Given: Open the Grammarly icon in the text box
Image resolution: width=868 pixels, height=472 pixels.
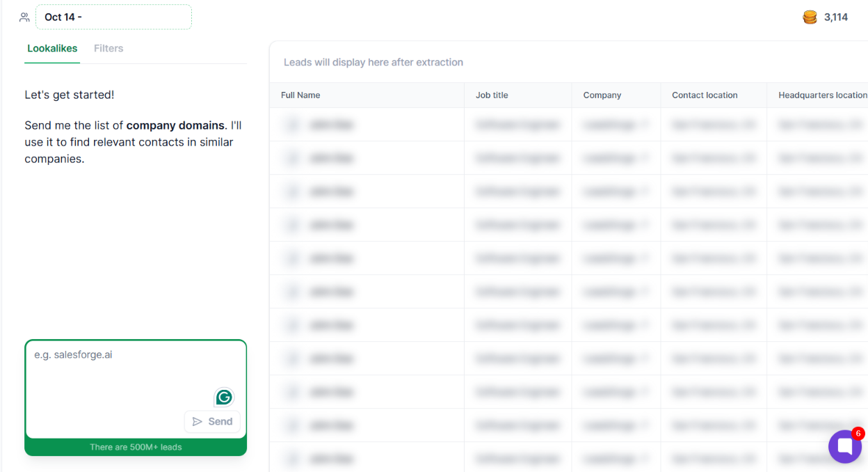Looking at the screenshot, I should click(x=224, y=397).
